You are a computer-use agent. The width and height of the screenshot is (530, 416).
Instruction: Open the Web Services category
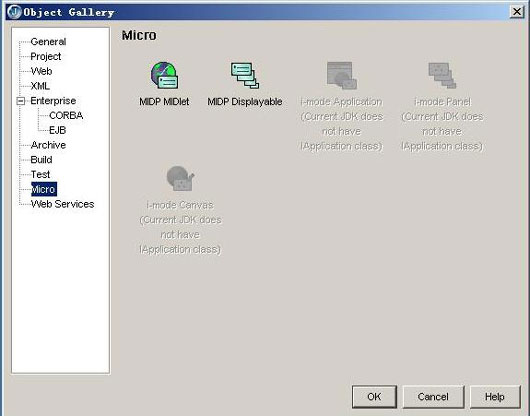pyautogui.click(x=62, y=204)
